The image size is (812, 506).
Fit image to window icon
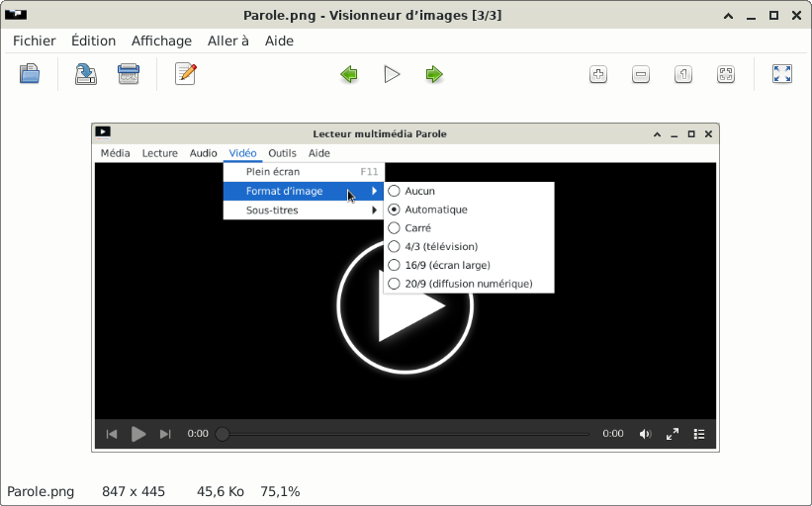tap(726, 74)
